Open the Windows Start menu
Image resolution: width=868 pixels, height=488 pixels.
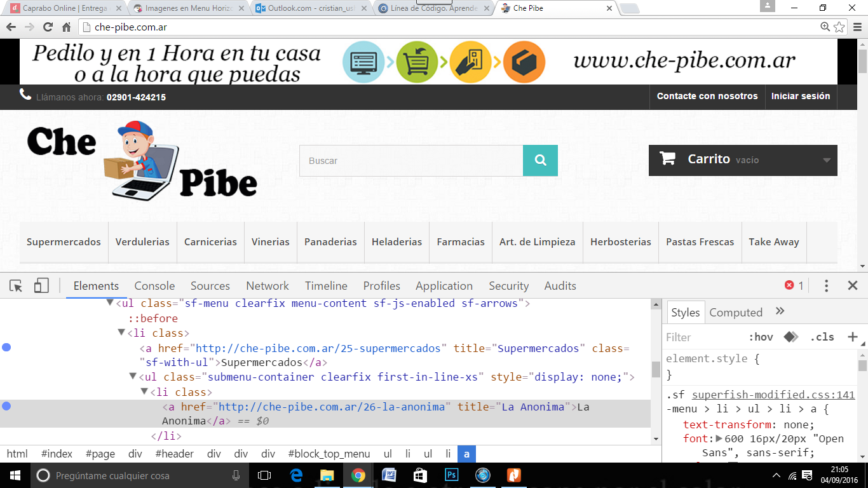click(x=15, y=475)
